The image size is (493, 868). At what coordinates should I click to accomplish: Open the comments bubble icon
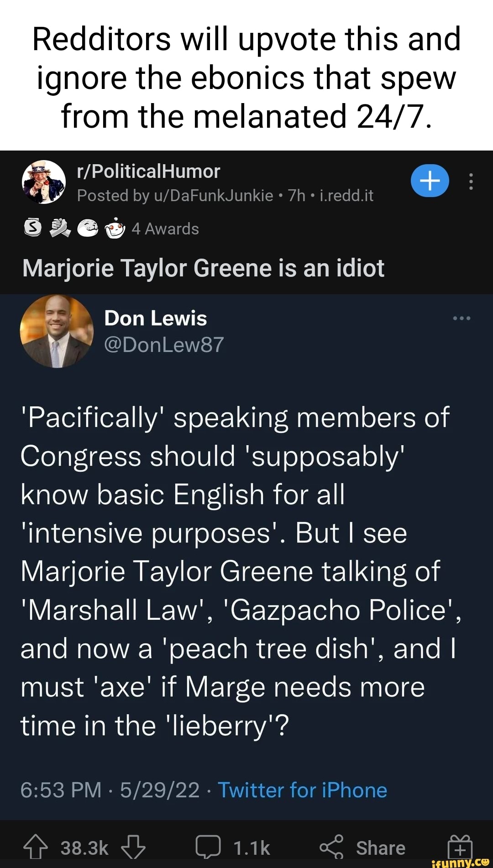(208, 847)
